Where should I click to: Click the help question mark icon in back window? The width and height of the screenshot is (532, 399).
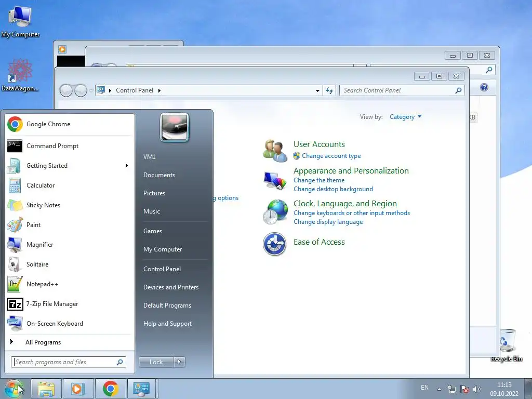484,87
